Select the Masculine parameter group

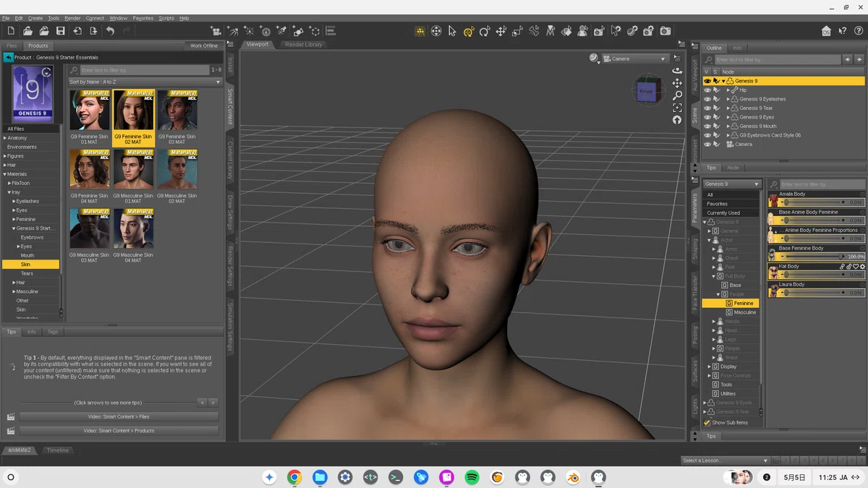point(745,312)
